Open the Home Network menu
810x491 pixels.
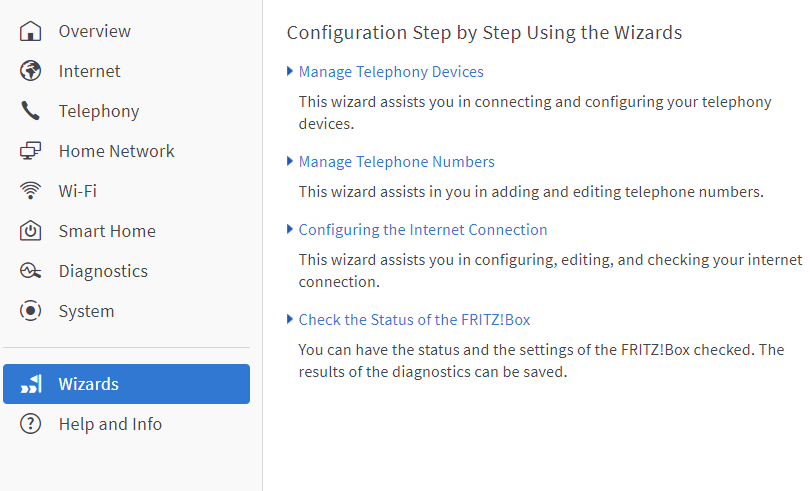[116, 151]
